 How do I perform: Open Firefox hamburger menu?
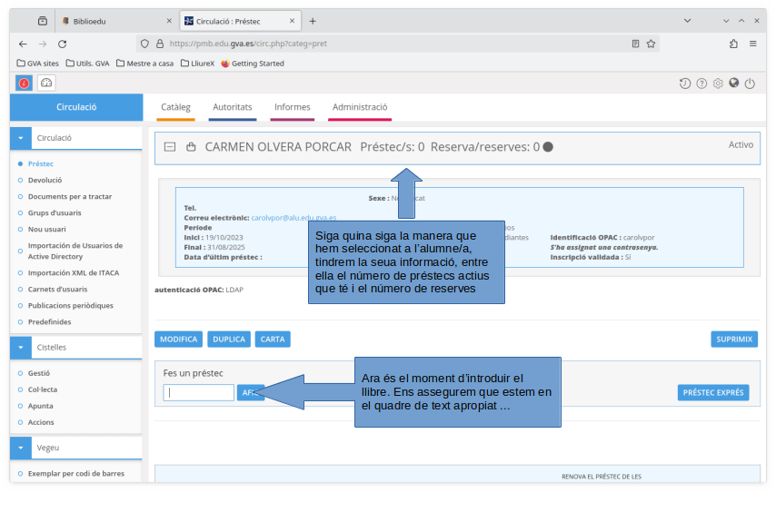[x=752, y=44]
